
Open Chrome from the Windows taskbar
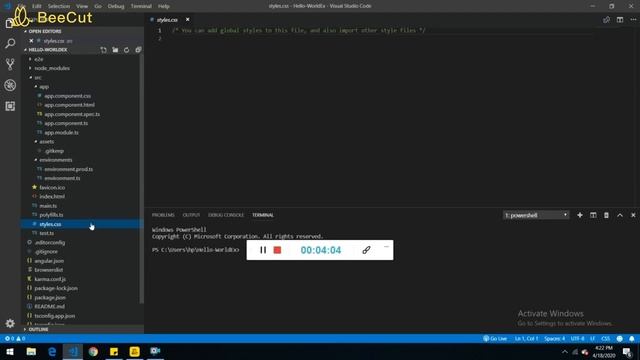tap(93, 351)
